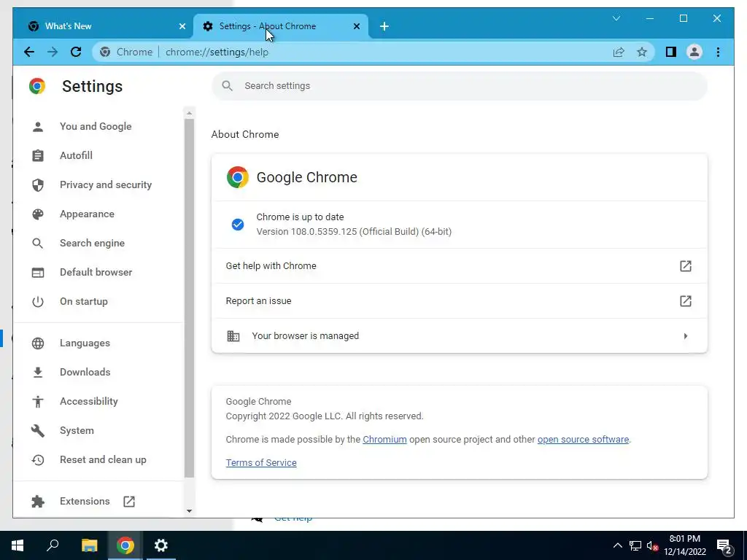Click the Privacy shield icon

[38, 184]
